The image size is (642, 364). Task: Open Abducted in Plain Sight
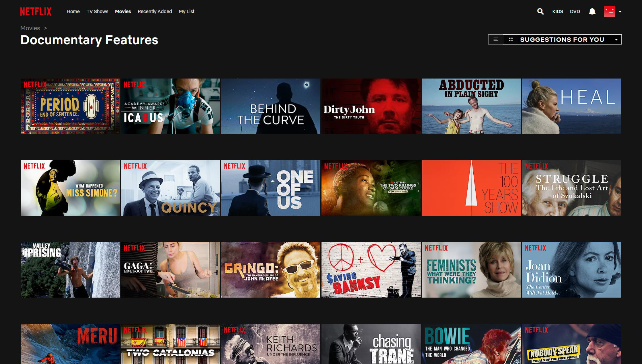click(x=471, y=106)
